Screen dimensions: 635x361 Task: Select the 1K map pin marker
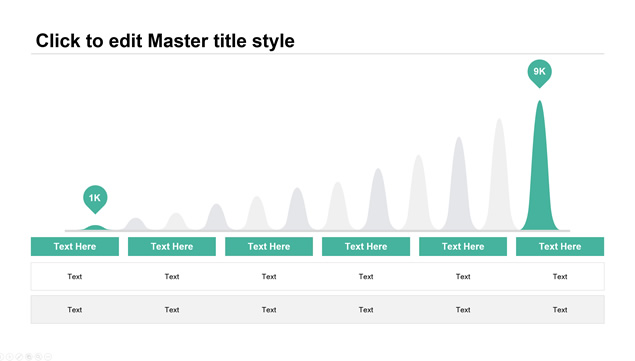pyautogui.click(x=95, y=199)
